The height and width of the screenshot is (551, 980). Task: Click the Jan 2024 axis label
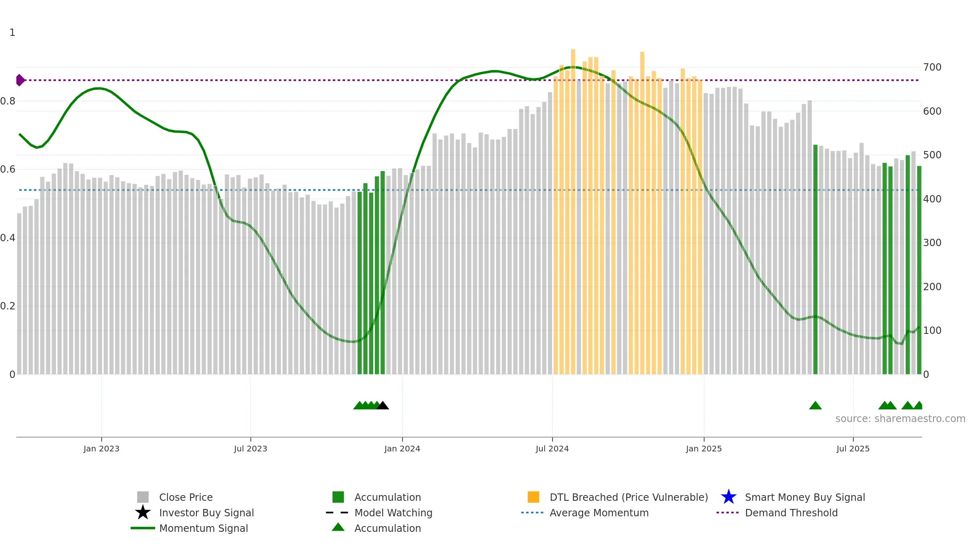pyautogui.click(x=402, y=449)
